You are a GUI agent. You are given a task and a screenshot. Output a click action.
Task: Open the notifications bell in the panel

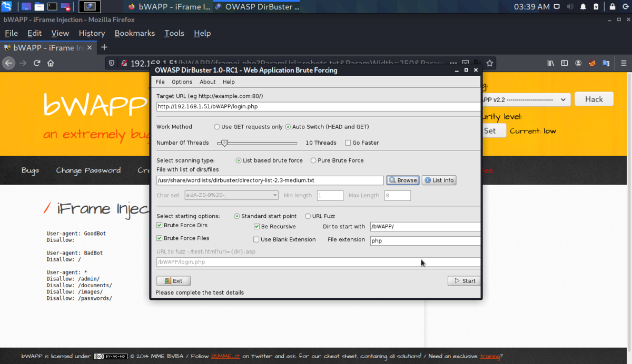click(x=583, y=7)
